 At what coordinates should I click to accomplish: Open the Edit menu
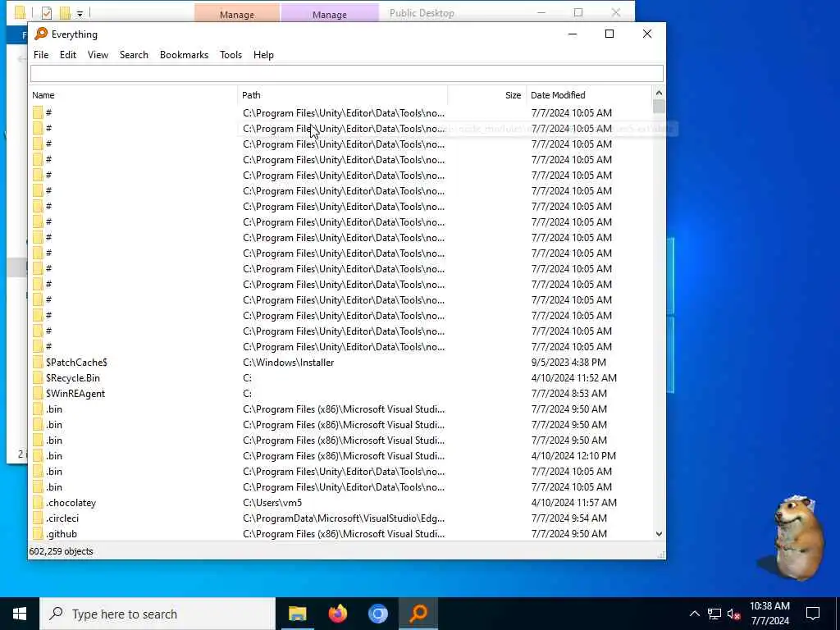[67, 55]
